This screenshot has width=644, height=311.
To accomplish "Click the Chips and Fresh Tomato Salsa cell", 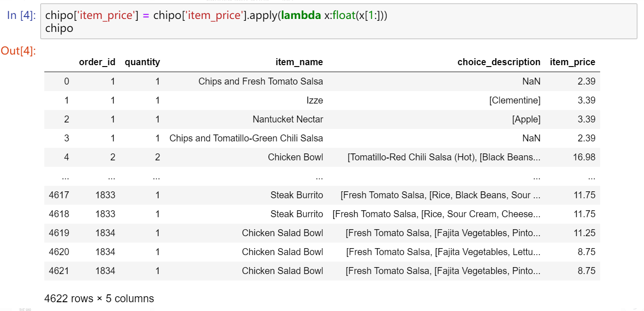I will click(260, 81).
